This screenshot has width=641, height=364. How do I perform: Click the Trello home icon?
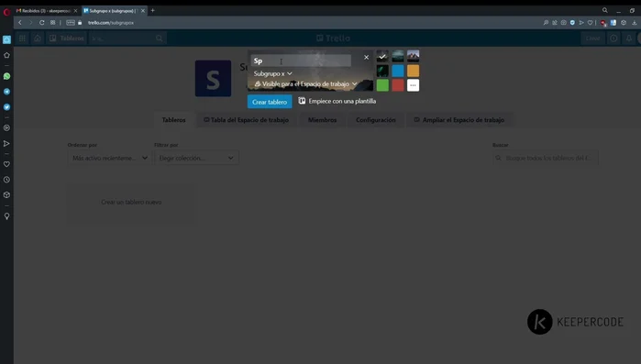pyautogui.click(x=38, y=38)
